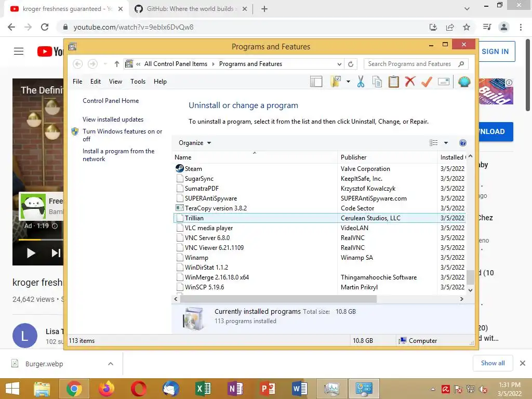Expand the folder options dropdown arrow
Image resolution: width=532 pixels, height=399 pixels.
tap(348, 82)
